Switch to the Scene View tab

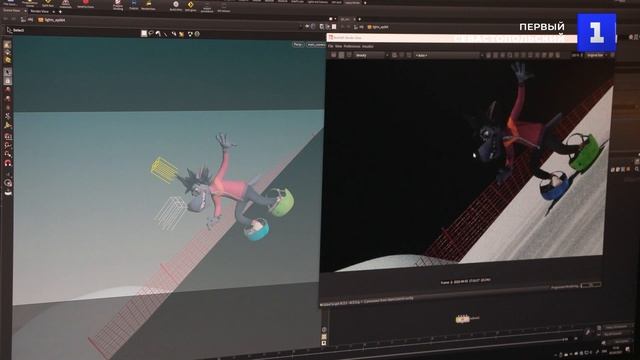pos(11,11)
